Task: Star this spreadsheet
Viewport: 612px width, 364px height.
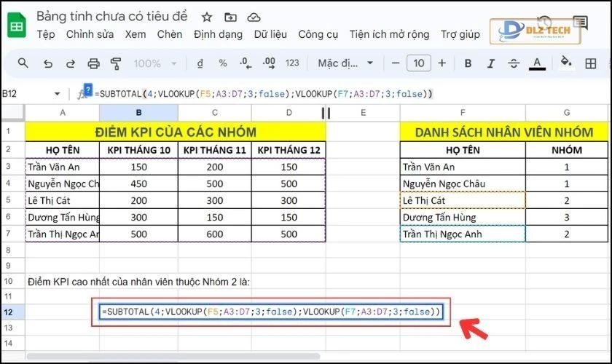Action: (x=207, y=17)
